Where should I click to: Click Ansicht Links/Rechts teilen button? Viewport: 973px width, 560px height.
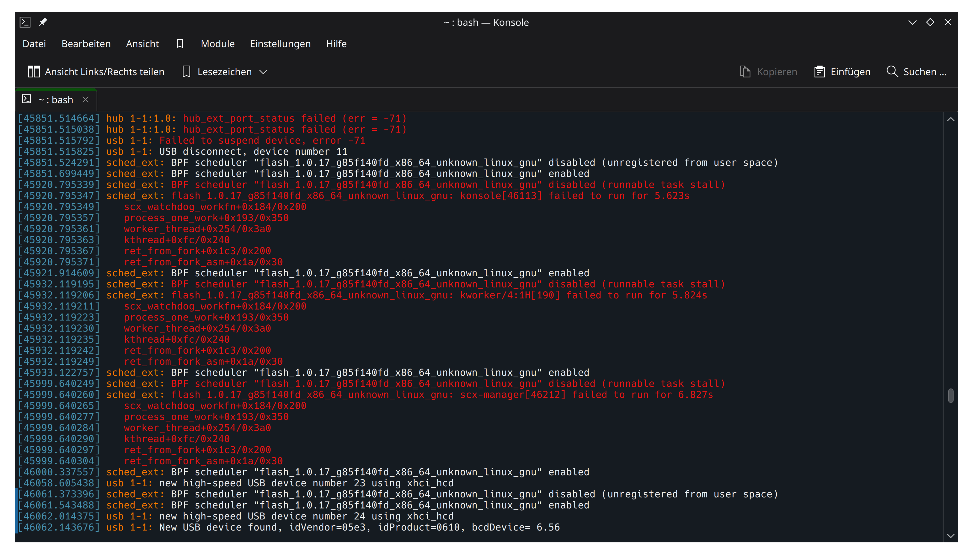[104, 72]
